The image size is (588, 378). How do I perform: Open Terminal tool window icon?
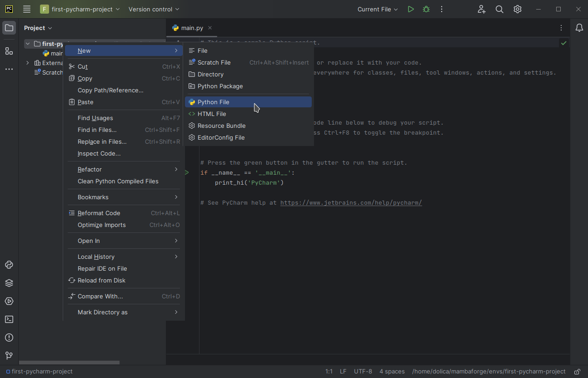pos(9,319)
